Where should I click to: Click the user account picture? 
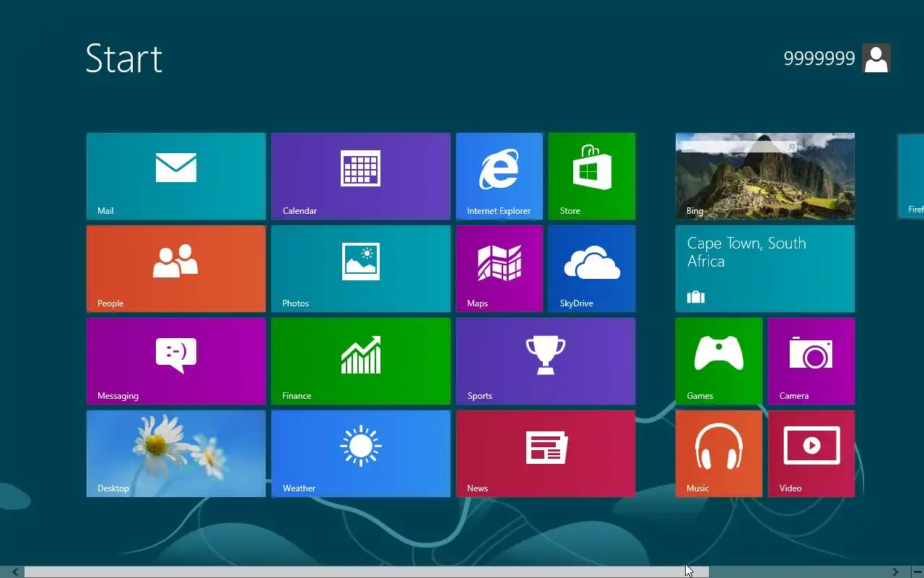(876, 58)
